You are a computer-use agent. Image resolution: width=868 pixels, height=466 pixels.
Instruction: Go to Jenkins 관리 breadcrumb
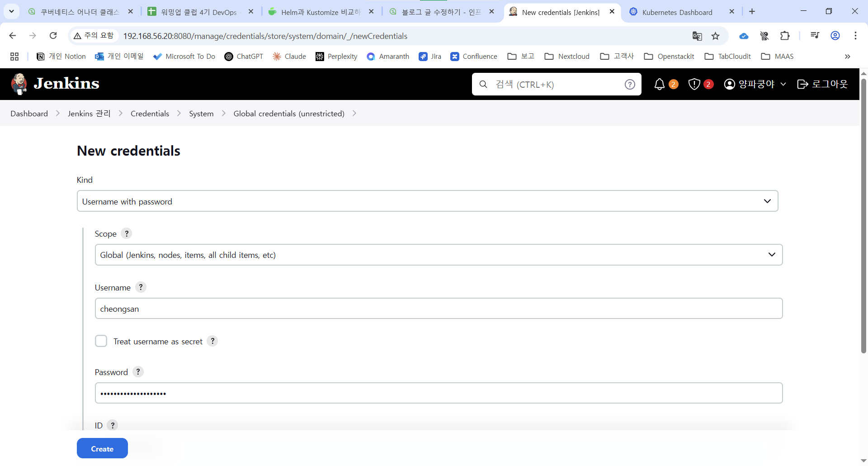pos(89,114)
